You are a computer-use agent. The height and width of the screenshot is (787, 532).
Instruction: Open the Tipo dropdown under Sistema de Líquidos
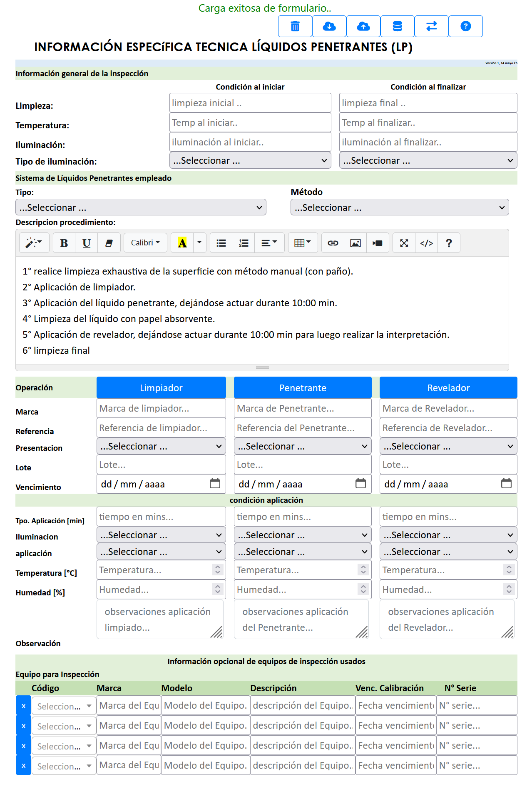(141, 207)
